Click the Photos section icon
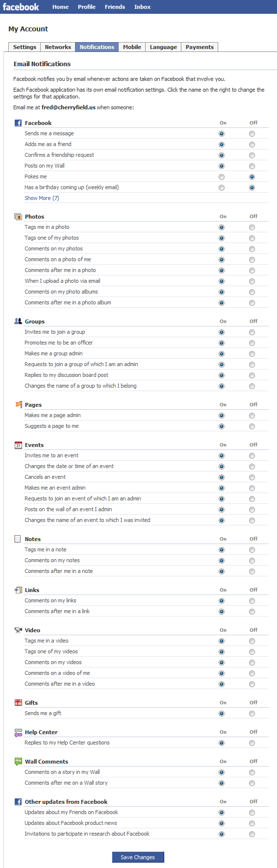 coord(18,216)
